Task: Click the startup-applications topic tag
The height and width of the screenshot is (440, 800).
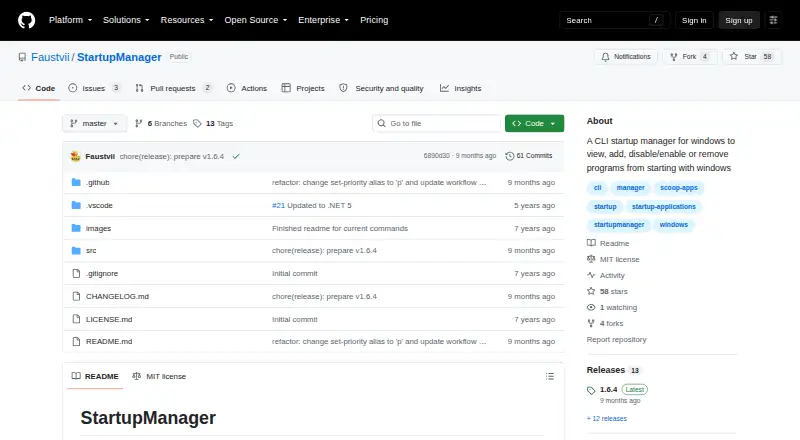Action: (664, 207)
